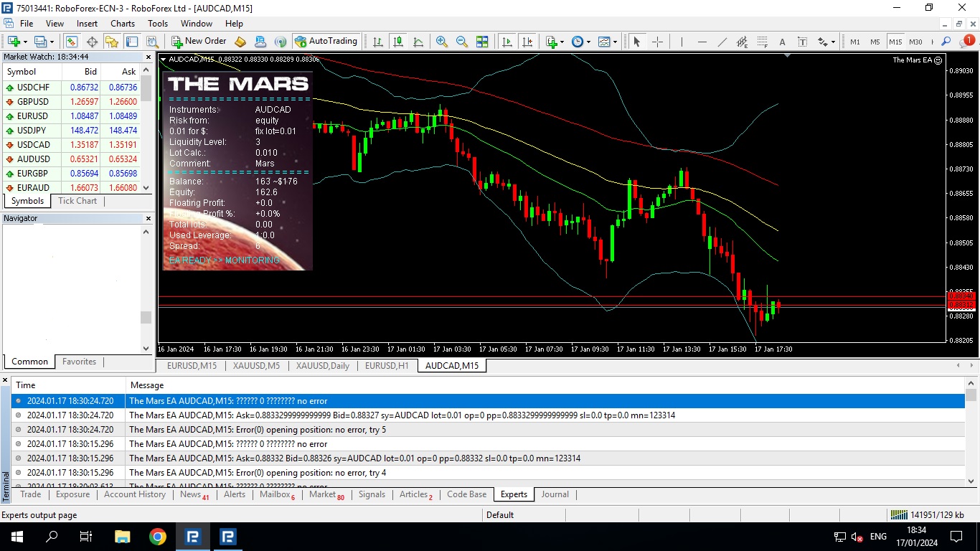Open the Windows notification center icon
Screen dimensions: 980x551
click(956, 537)
